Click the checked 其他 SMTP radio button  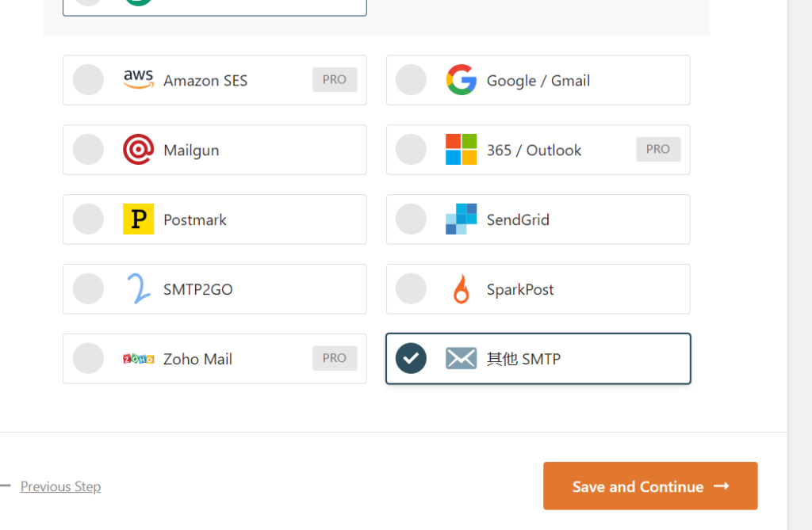[412, 358]
